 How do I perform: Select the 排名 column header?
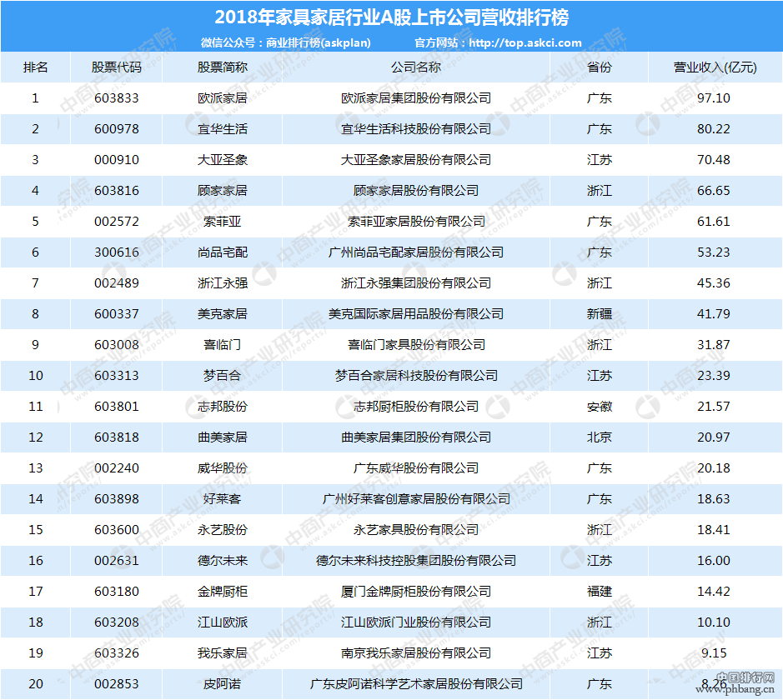(x=36, y=67)
